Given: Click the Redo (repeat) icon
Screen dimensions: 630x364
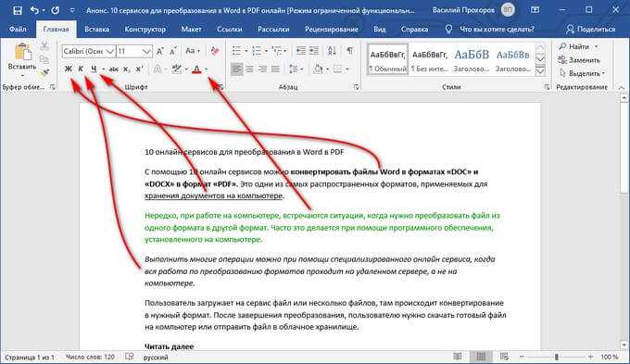Looking at the screenshot, I should [55, 10].
